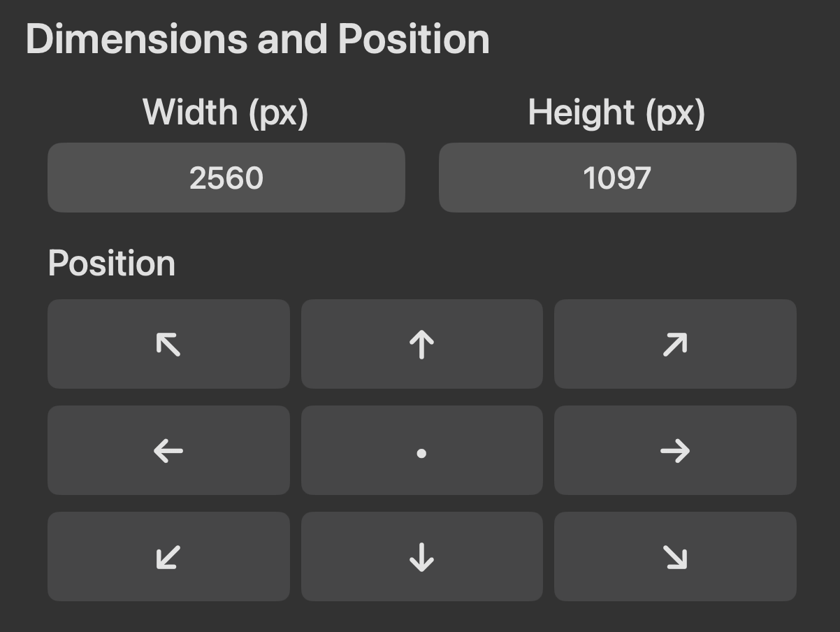Image resolution: width=840 pixels, height=632 pixels.
Task: Click the Width input showing 2560
Action: click(226, 177)
